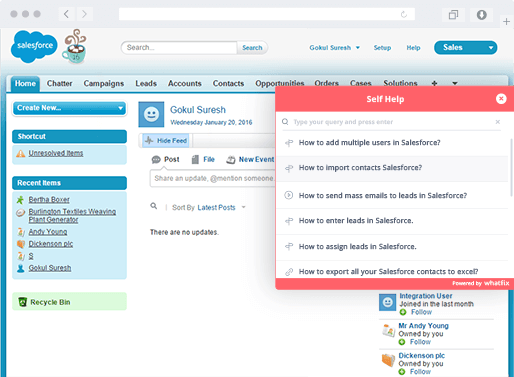Toggle Hide Feed button

pos(166,141)
